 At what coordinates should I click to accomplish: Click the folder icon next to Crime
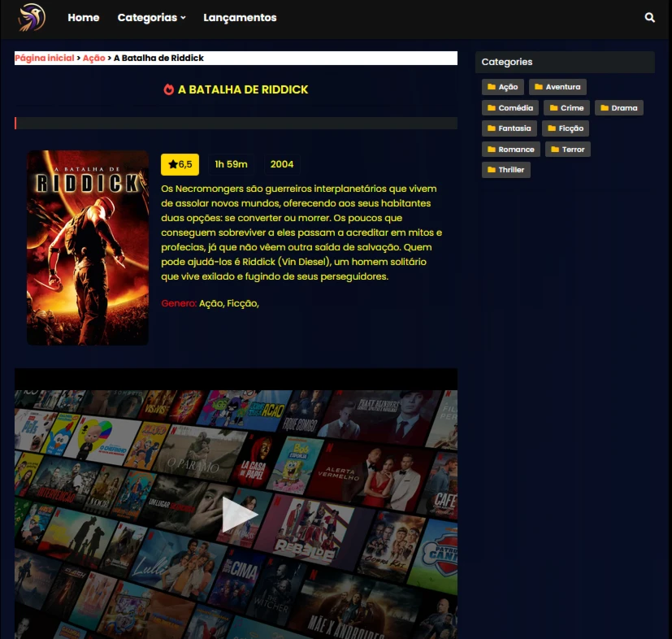tap(553, 108)
